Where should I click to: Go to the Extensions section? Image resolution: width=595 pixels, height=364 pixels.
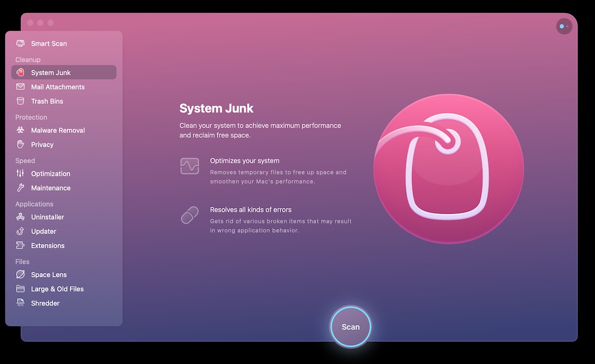tap(47, 246)
